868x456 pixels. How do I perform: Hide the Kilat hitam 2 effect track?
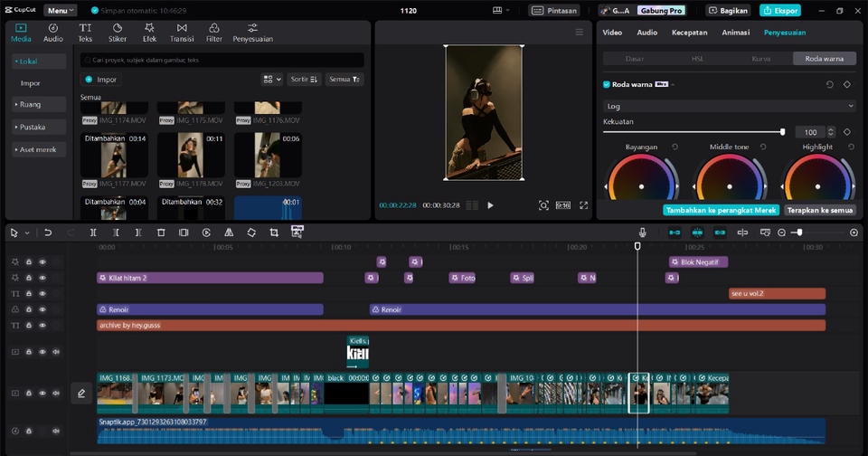(x=42, y=278)
